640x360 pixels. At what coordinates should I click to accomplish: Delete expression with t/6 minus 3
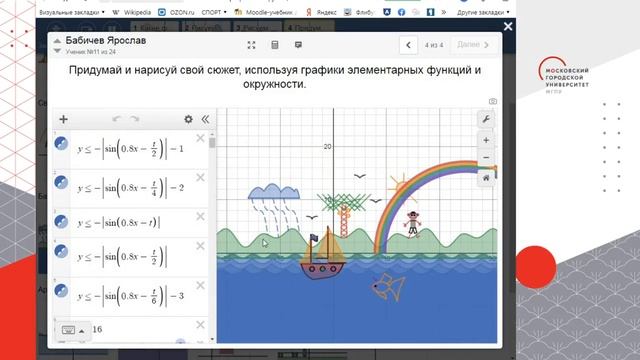200,285
